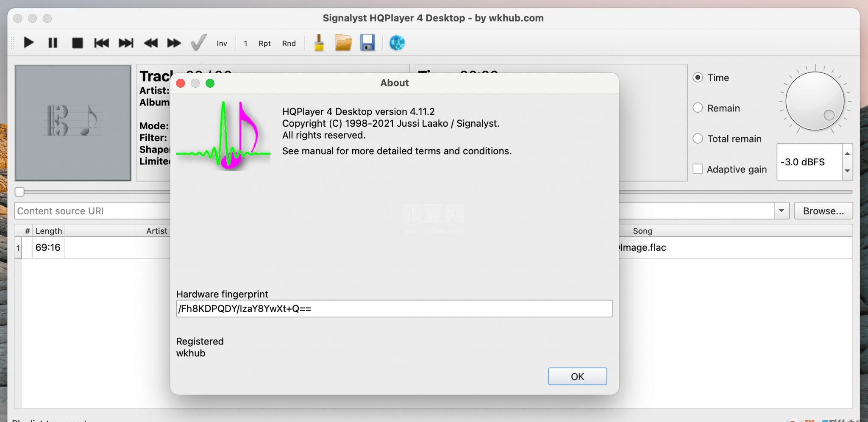Skip to next track icon
This screenshot has height=422, width=868.
point(126,43)
